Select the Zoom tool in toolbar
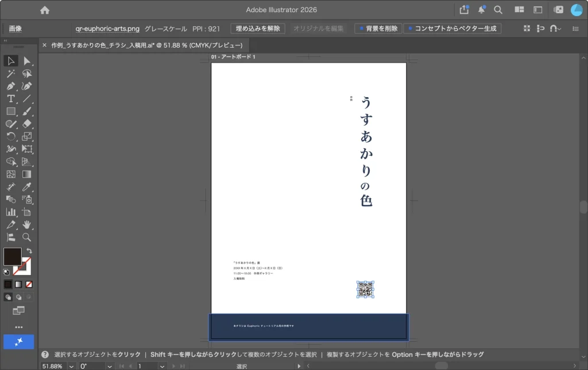 [26, 237]
